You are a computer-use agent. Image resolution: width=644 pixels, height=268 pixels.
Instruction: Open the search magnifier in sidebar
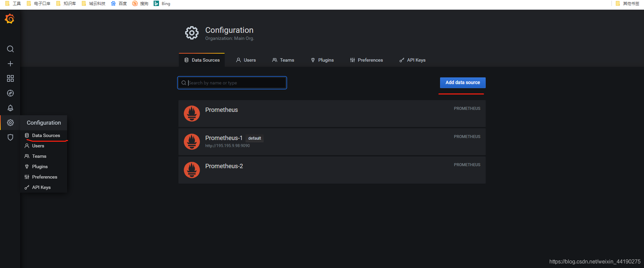tap(10, 49)
